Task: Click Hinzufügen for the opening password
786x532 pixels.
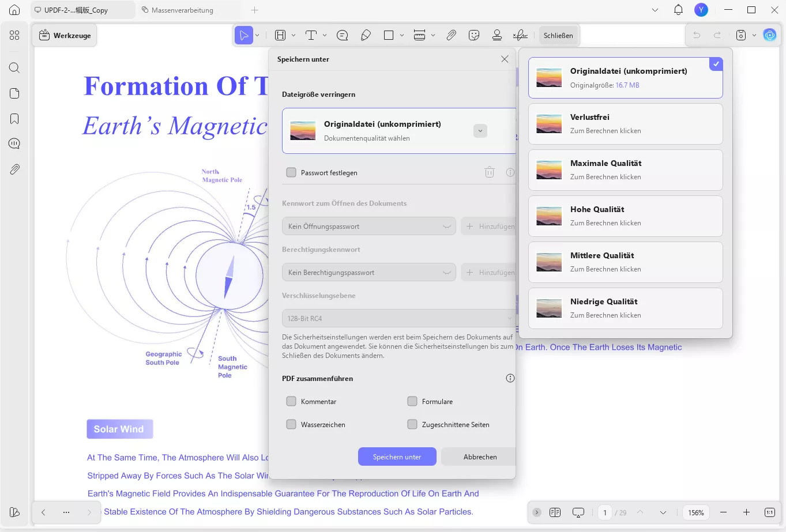Action: [488, 226]
